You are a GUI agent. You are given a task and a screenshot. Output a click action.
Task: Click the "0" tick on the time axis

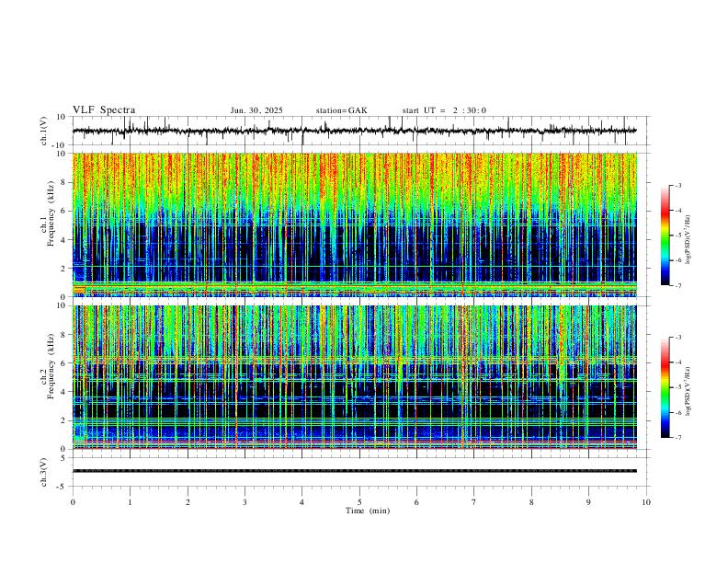click(73, 502)
